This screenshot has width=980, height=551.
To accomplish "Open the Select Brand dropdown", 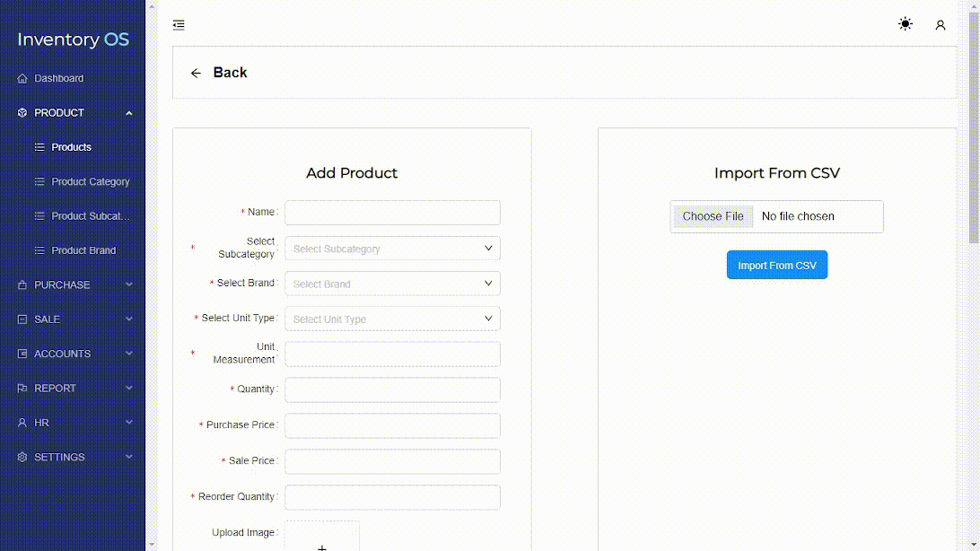I will tap(392, 284).
